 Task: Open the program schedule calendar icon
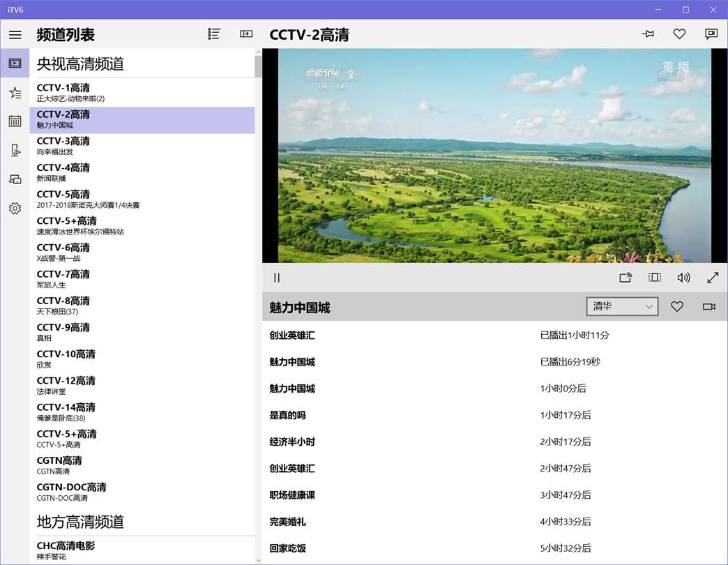point(15,121)
